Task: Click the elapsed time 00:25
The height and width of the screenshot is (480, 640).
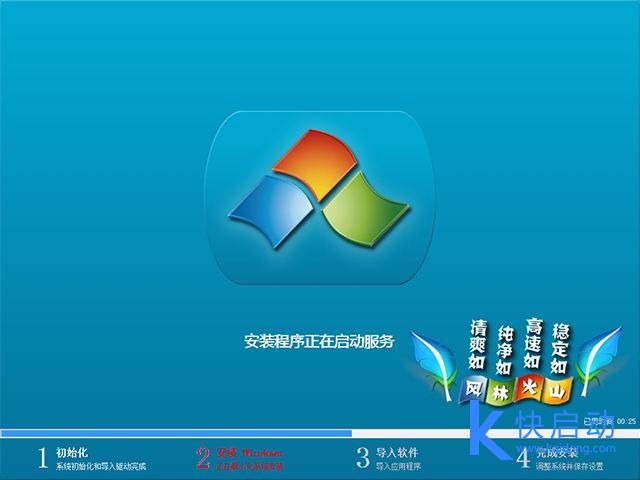Action: (x=626, y=421)
